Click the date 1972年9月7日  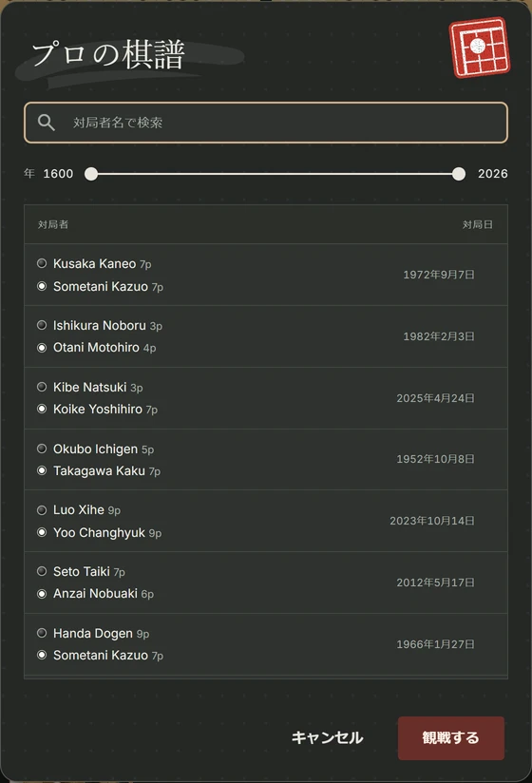pos(439,275)
